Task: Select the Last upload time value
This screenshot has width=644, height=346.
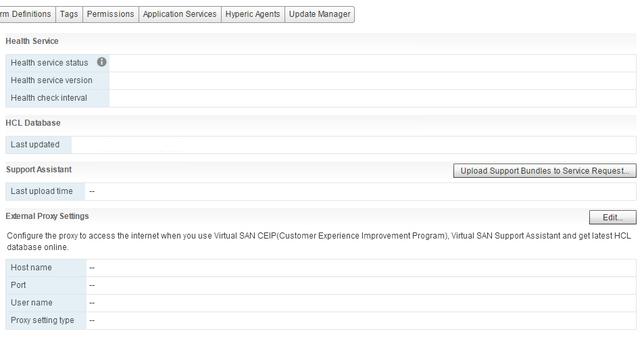Action: point(92,191)
